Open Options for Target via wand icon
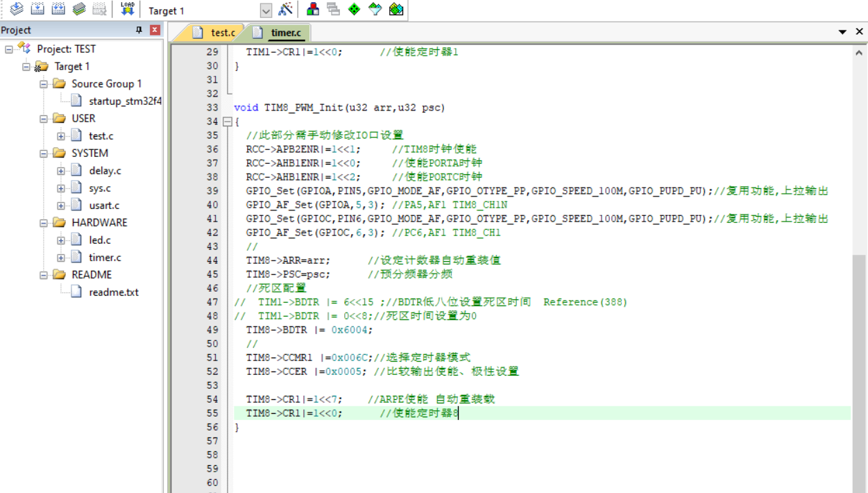This screenshot has width=868, height=493. 286,9
